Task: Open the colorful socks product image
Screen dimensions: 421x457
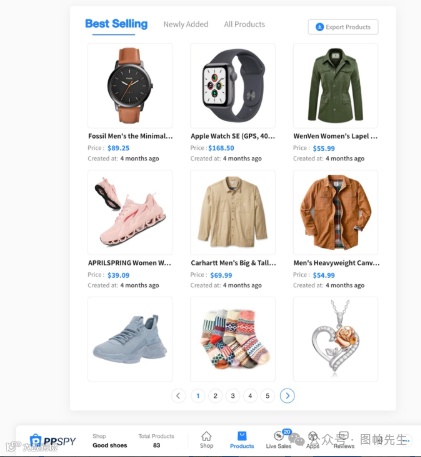Action: (233, 339)
